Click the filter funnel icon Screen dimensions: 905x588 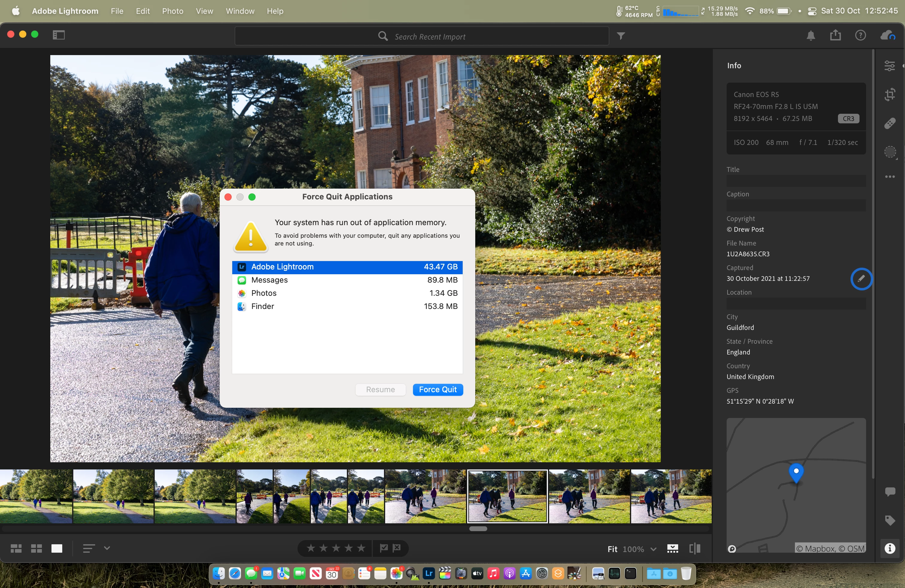pos(621,36)
